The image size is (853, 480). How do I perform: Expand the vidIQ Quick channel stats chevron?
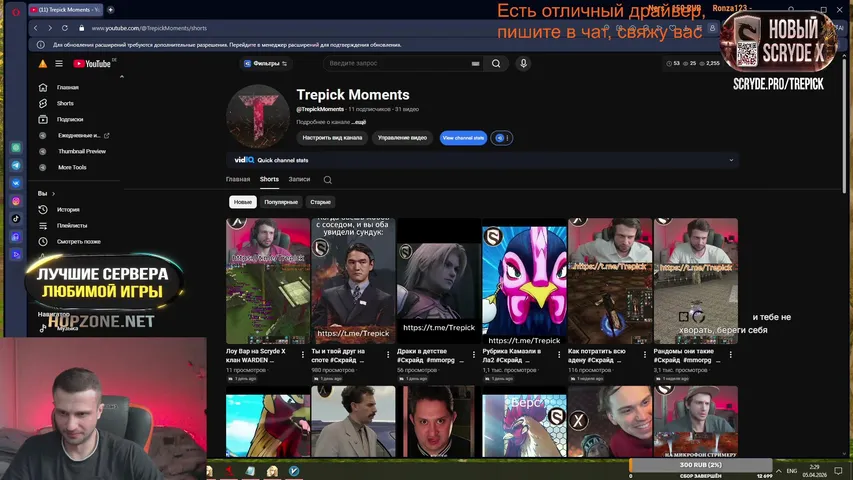pyautogui.click(x=731, y=161)
